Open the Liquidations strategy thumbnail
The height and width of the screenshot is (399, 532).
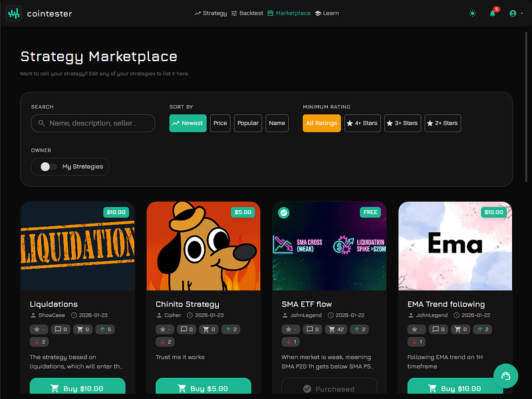coord(78,246)
